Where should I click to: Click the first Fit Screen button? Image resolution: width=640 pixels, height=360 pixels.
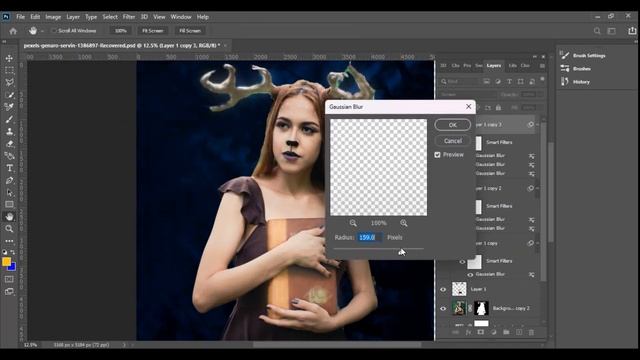[x=153, y=31]
